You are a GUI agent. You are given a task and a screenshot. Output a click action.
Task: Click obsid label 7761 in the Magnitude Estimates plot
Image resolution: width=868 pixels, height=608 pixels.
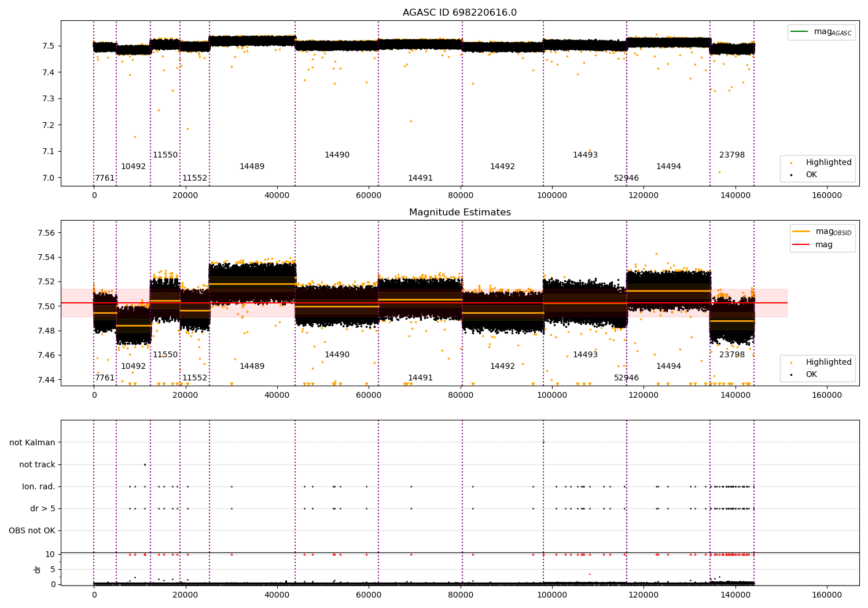pos(105,378)
